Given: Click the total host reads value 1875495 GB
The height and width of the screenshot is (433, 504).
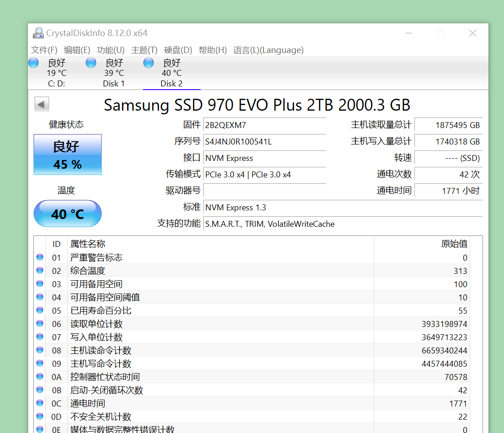Looking at the screenshot, I should coord(449,125).
